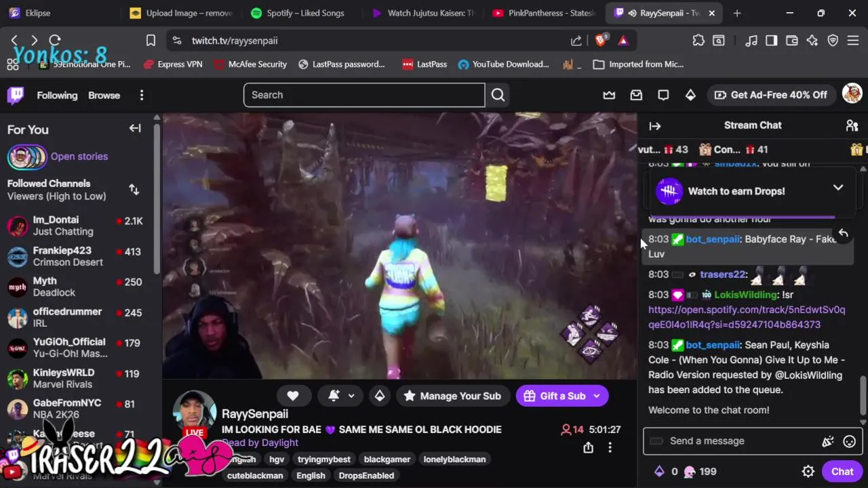Open the chat settings gear
The height and width of the screenshot is (488, 868).
click(x=808, y=472)
